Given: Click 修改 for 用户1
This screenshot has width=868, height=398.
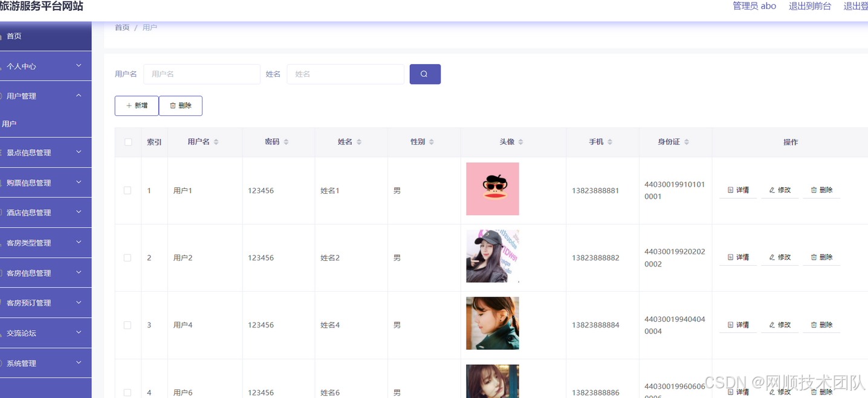Looking at the screenshot, I should [x=780, y=190].
